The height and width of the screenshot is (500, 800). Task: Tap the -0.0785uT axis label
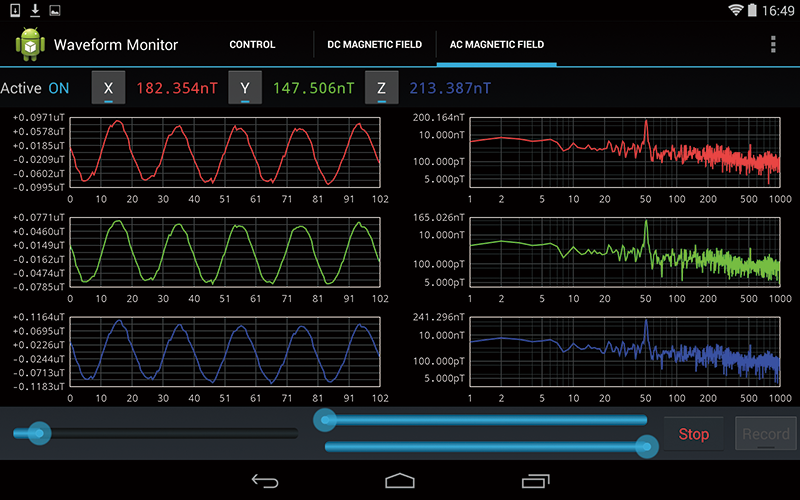pyautogui.click(x=39, y=287)
